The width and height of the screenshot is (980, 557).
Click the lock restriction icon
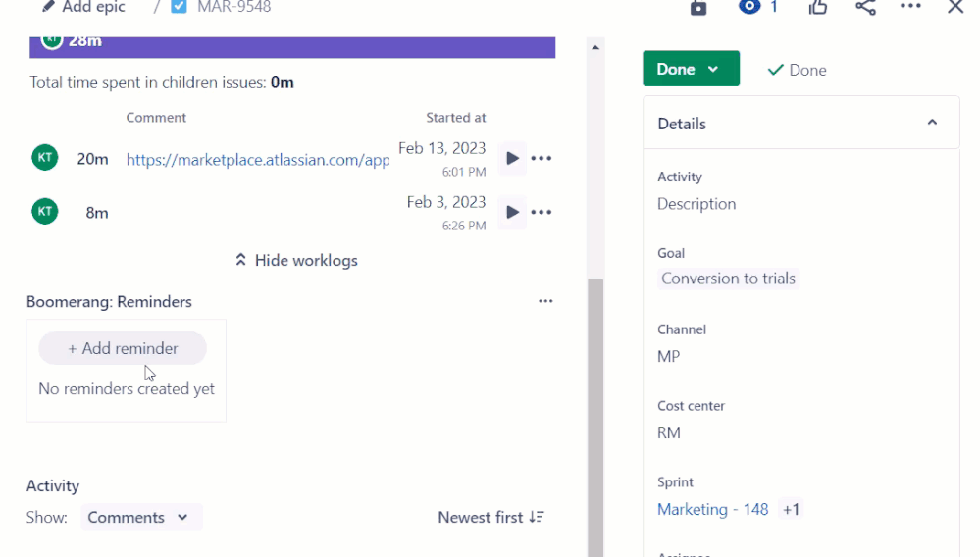(698, 8)
